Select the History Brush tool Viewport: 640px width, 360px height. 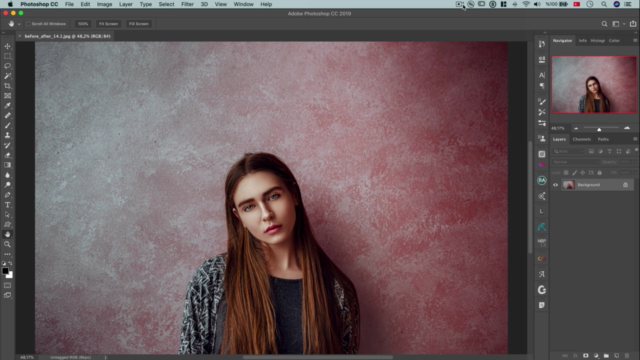click(x=7, y=145)
